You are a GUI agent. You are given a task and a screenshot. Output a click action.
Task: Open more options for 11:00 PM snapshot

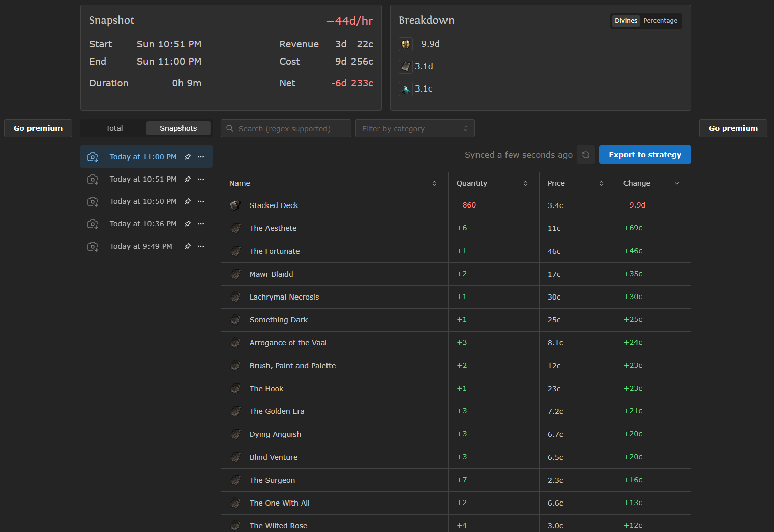click(x=201, y=157)
